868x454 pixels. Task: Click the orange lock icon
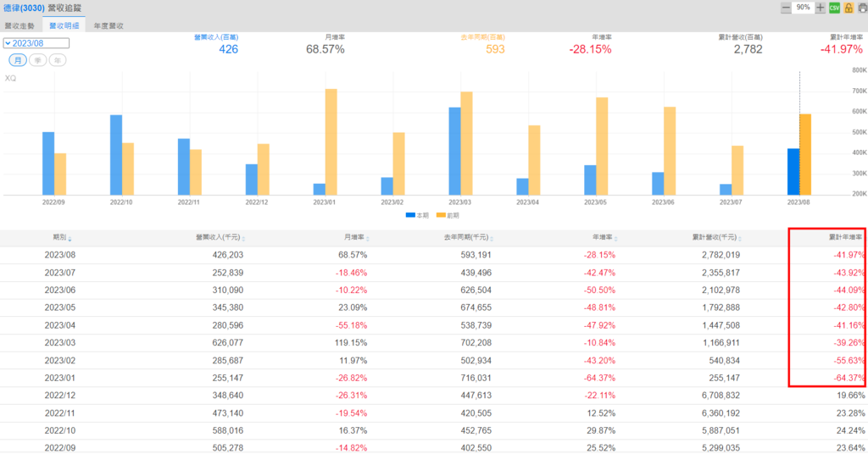tap(849, 8)
